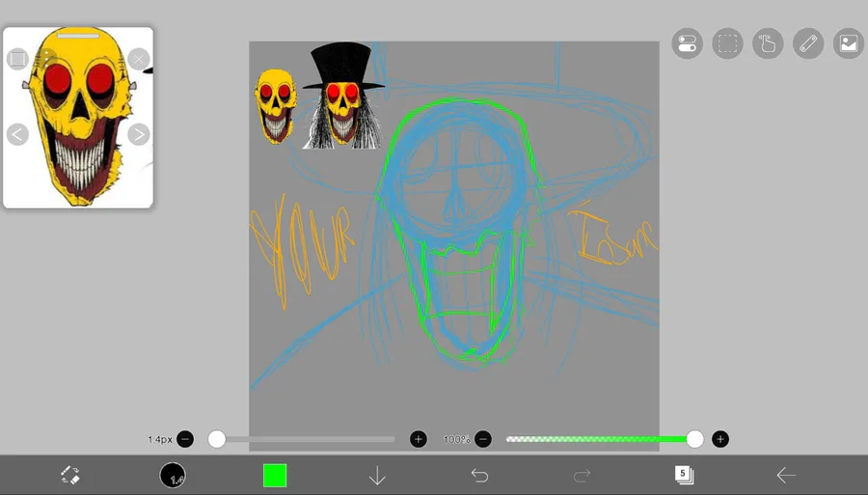Click the top hat skull on canvas

point(343,96)
